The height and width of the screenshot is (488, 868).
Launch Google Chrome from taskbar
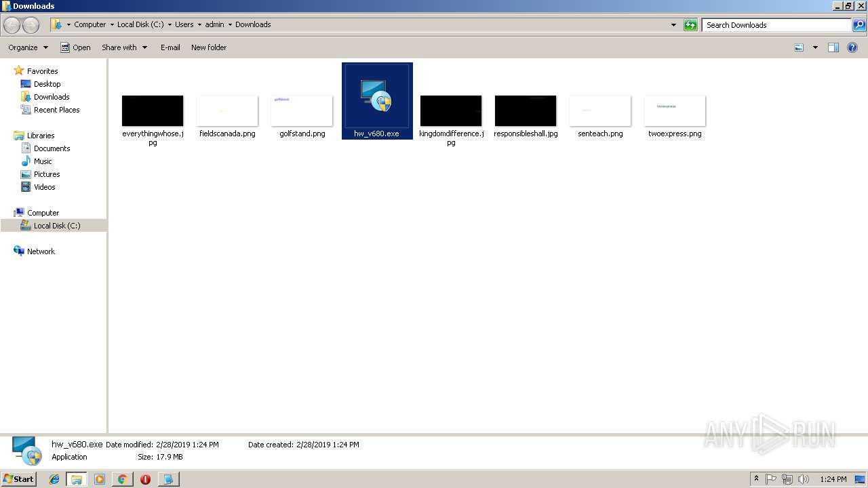(122, 479)
